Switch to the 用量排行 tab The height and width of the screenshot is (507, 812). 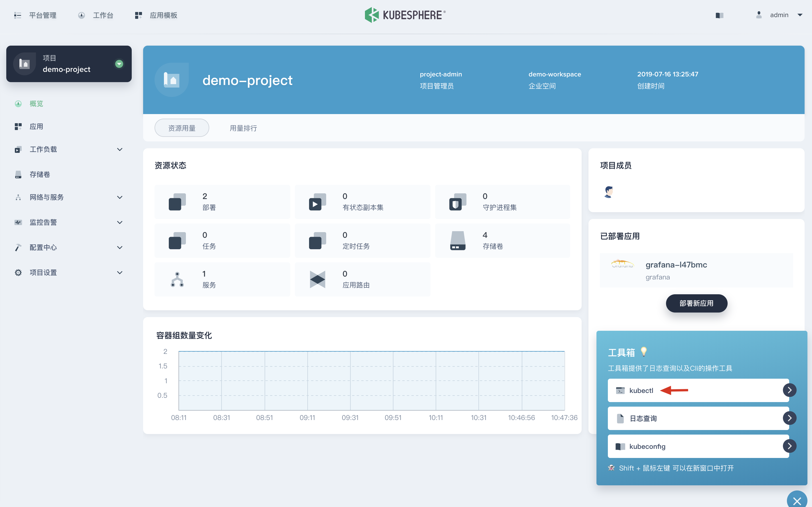[x=243, y=128]
